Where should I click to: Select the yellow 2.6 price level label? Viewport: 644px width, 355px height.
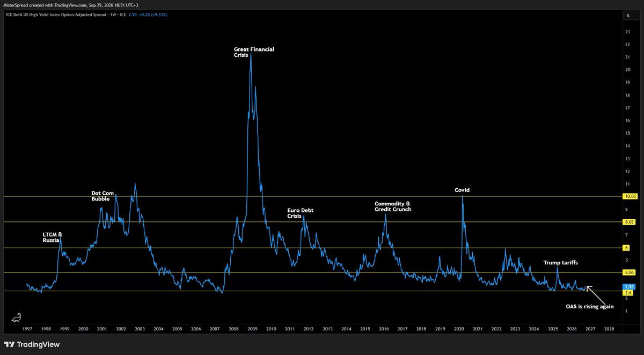627,293
